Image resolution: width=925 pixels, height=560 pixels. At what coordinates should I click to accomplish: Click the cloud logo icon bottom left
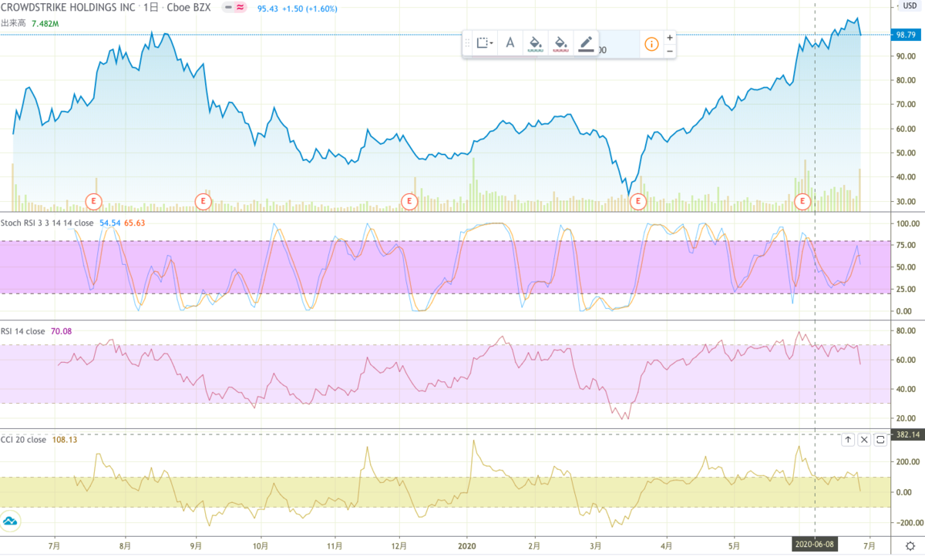[11, 521]
